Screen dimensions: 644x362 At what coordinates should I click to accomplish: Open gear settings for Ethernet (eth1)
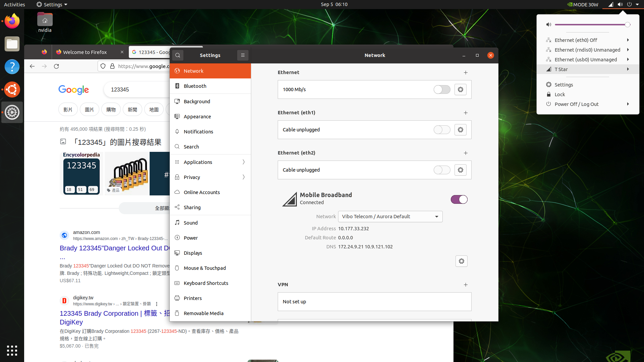461,130
